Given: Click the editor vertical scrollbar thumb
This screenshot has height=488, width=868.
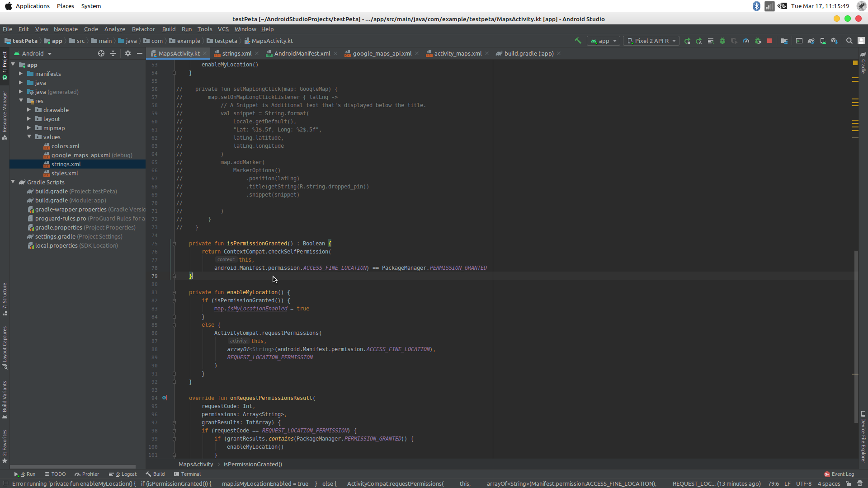Looking at the screenshot, I should [856, 337].
